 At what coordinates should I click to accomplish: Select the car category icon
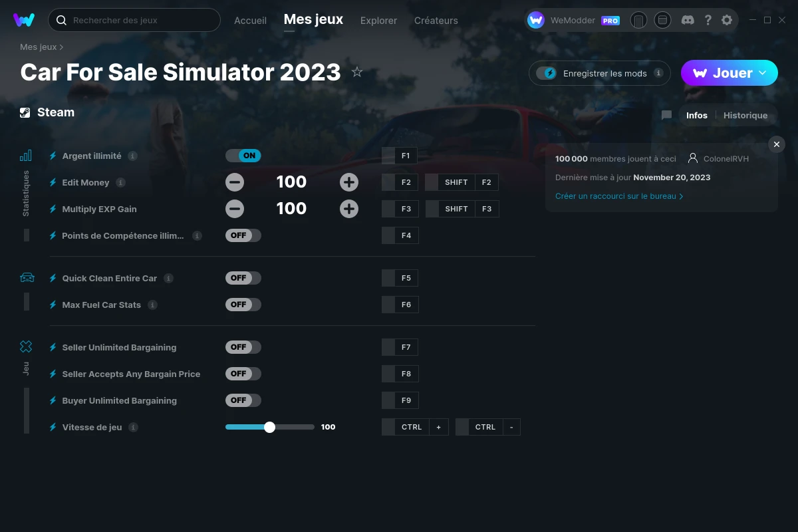[27, 277]
